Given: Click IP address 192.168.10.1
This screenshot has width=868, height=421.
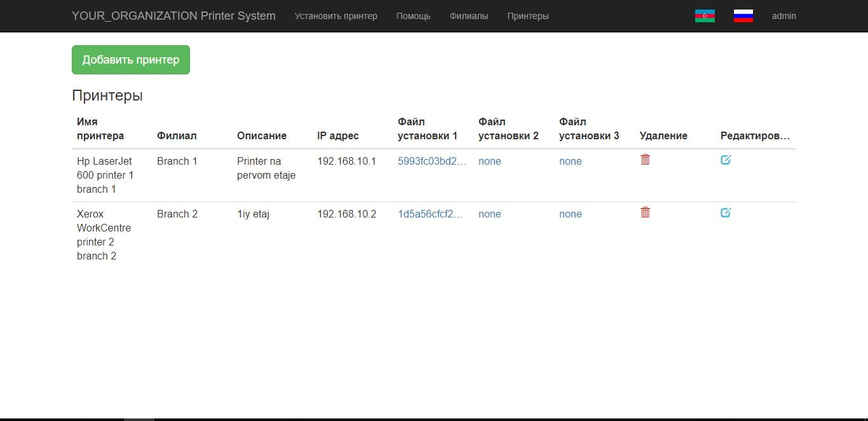Looking at the screenshot, I should click(347, 161).
